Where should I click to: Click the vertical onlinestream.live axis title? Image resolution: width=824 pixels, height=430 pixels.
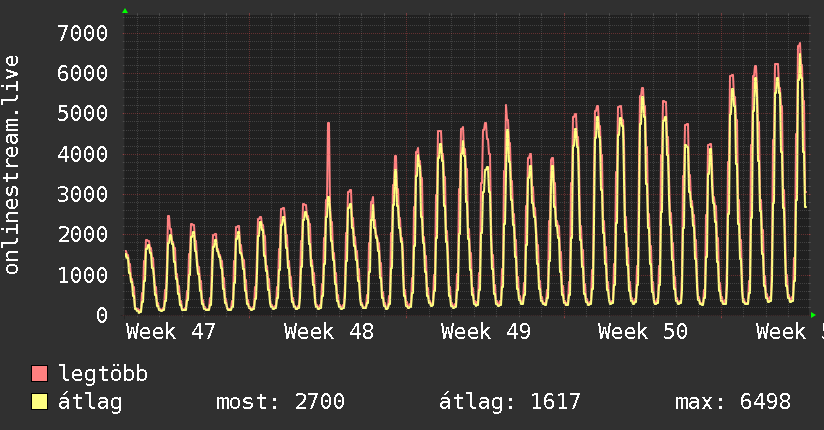click(x=13, y=165)
